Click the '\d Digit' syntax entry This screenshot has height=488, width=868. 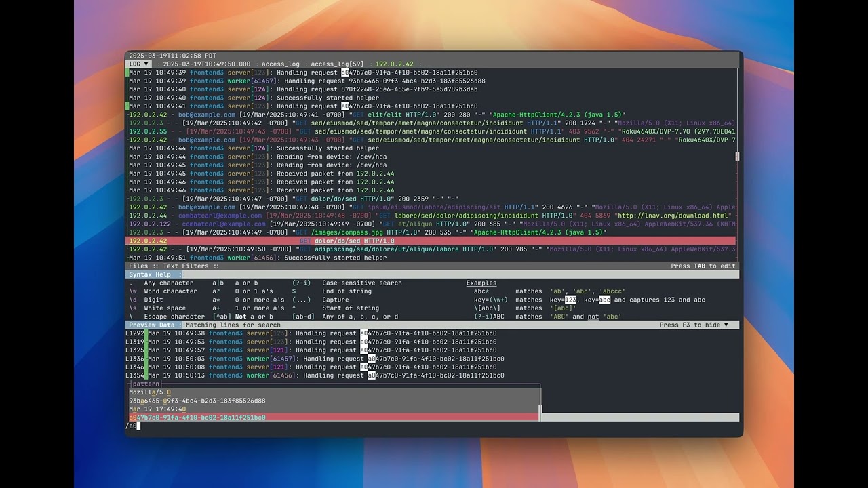146,300
